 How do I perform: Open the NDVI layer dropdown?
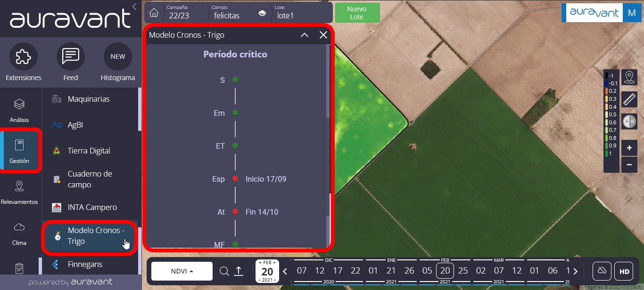182,271
